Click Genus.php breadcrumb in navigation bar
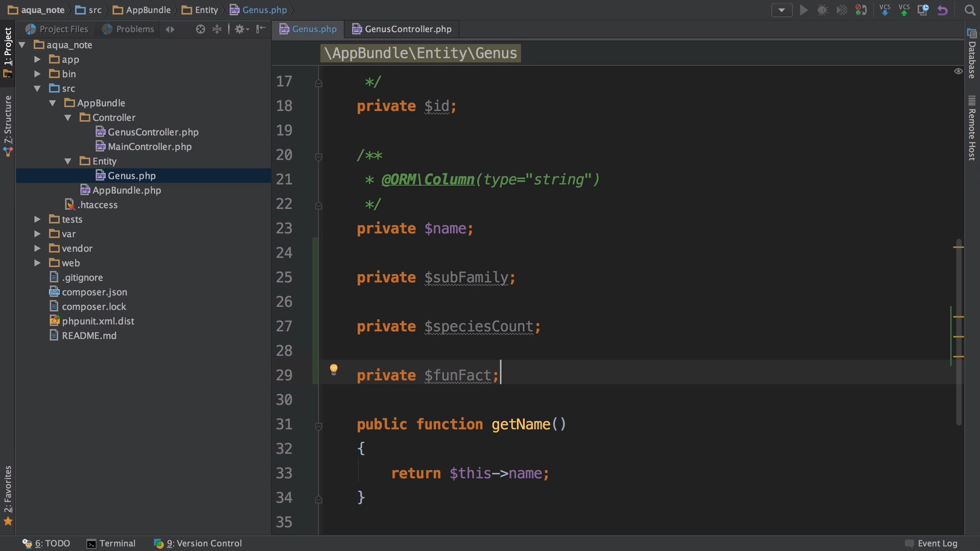The height and width of the screenshot is (551, 980). click(x=258, y=10)
